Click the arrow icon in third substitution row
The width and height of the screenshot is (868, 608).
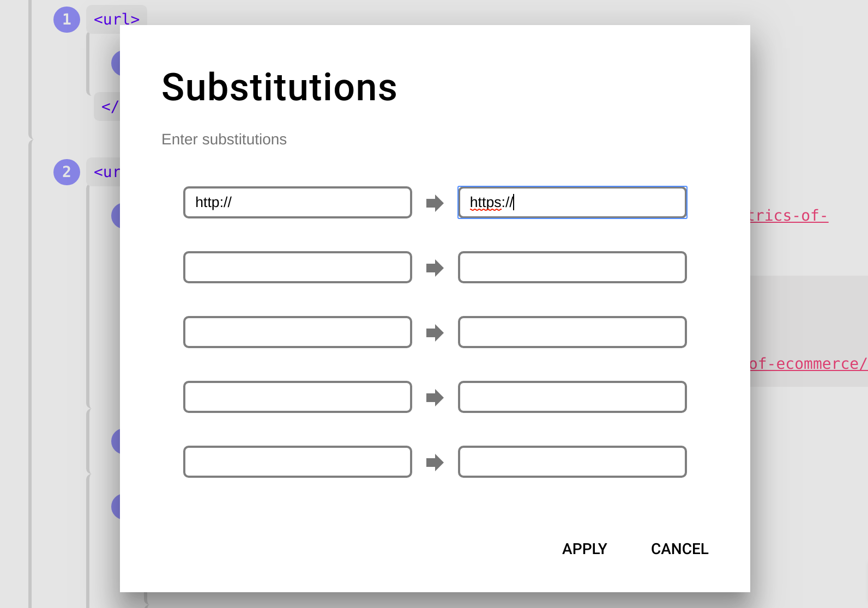click(x=435, y=333)
